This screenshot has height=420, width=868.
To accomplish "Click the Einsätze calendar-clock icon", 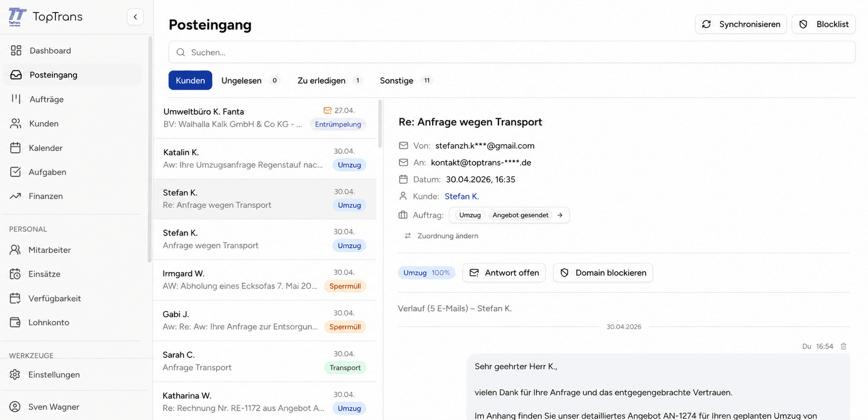I will [15, 274].
